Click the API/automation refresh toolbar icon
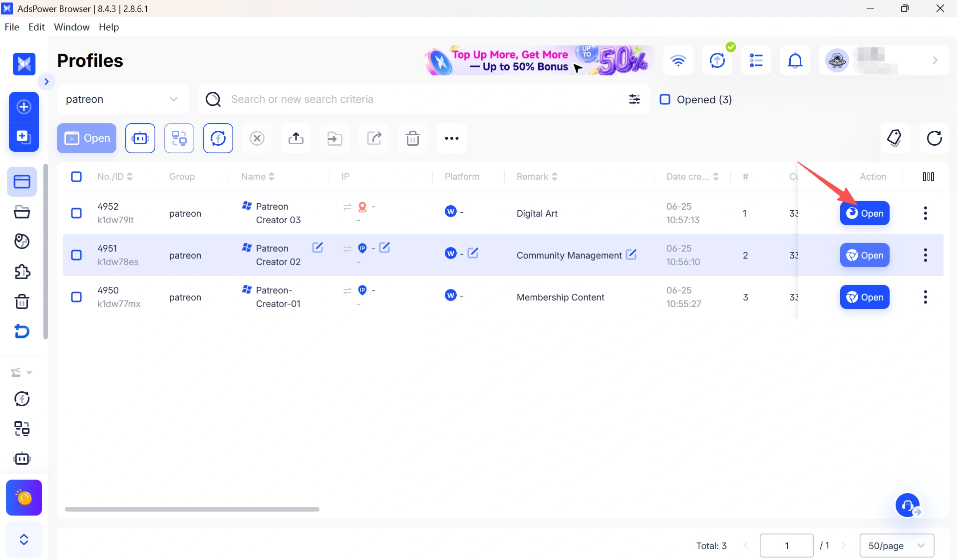This screenshot has height=560, width=957. (218, 138)
